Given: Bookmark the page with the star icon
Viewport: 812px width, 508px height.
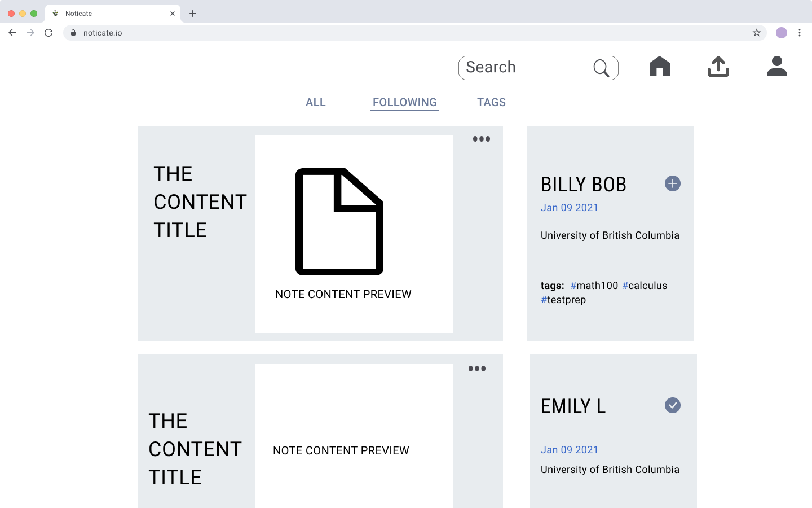Looking at the screenshot, I should point(757,33).
